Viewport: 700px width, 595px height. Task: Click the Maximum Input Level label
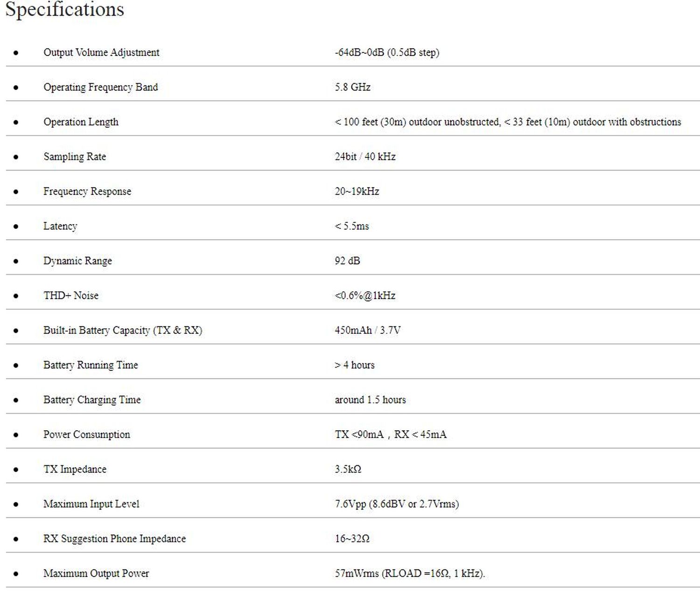(x=91, y=504)
